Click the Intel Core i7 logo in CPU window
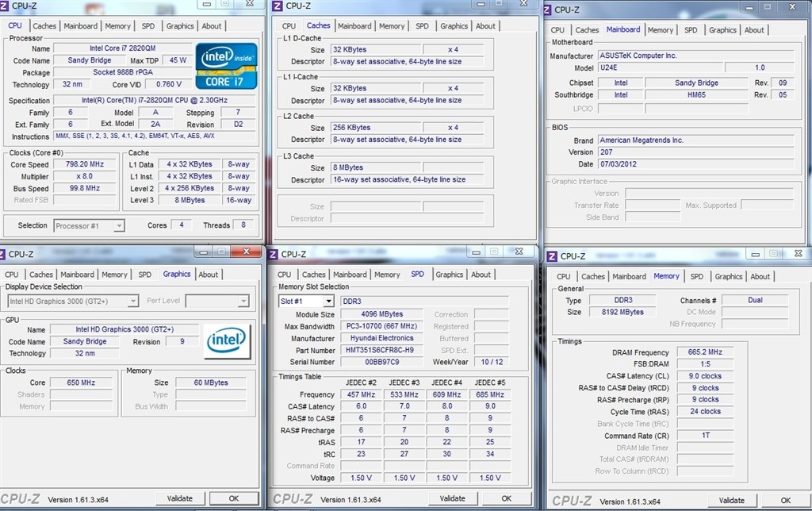812x511 pixels. (226, 67)
